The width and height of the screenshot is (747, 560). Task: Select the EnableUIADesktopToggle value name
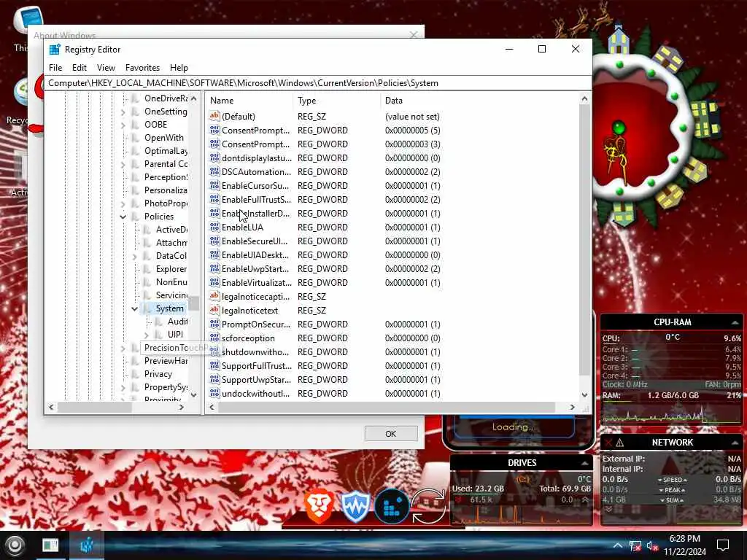pyautogui.click(x=255, y=254)
